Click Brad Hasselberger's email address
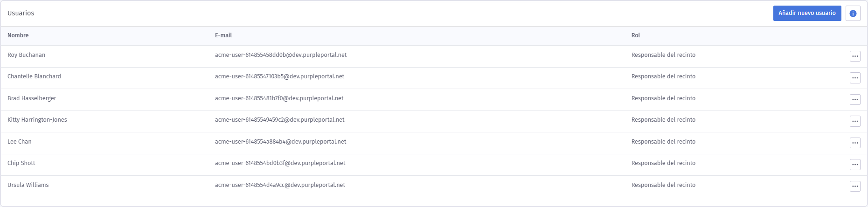The width and height of the screenshot is (868, 207). (279, 98)
